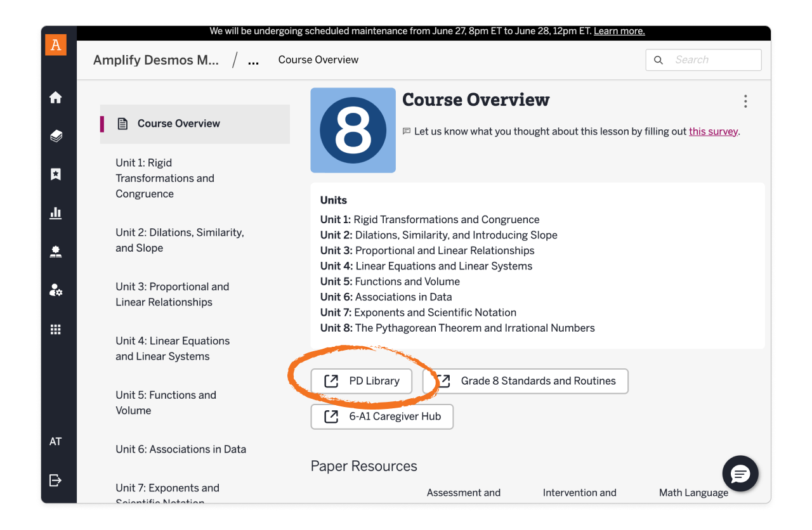The width and height of the screenshot is (812, 530).
Task: Click Grade 8 Standards and Routines button
Action: pos(534,381)
